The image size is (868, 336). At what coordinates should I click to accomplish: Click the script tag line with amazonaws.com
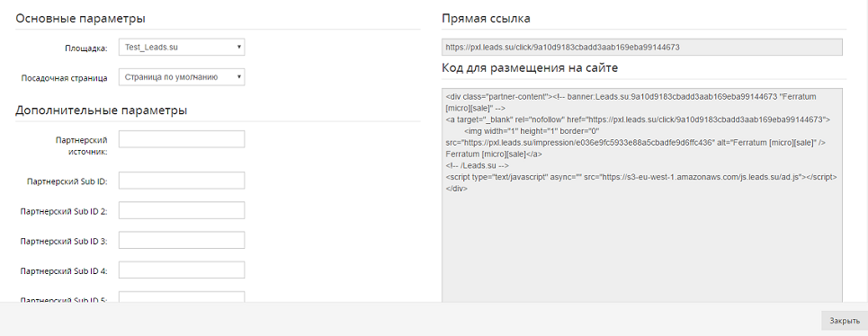coord(641,177)
